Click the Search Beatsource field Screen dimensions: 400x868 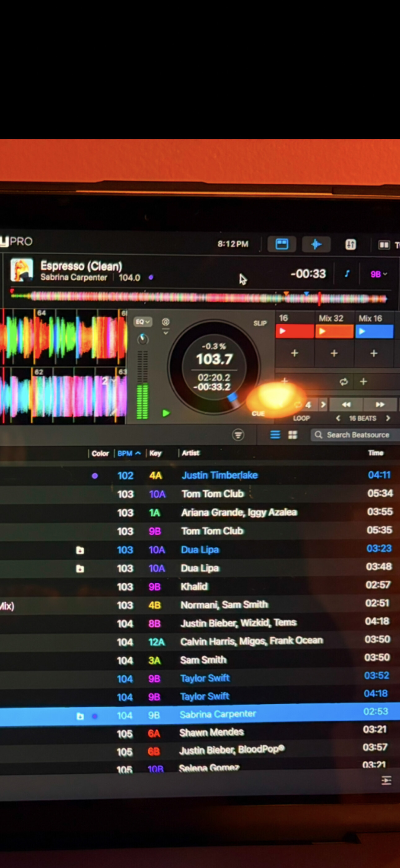pyautogui.click(x=355, y=435)
